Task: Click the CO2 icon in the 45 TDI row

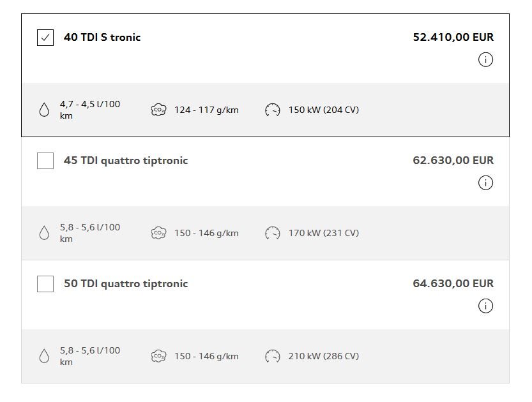Action: [158, 233]
